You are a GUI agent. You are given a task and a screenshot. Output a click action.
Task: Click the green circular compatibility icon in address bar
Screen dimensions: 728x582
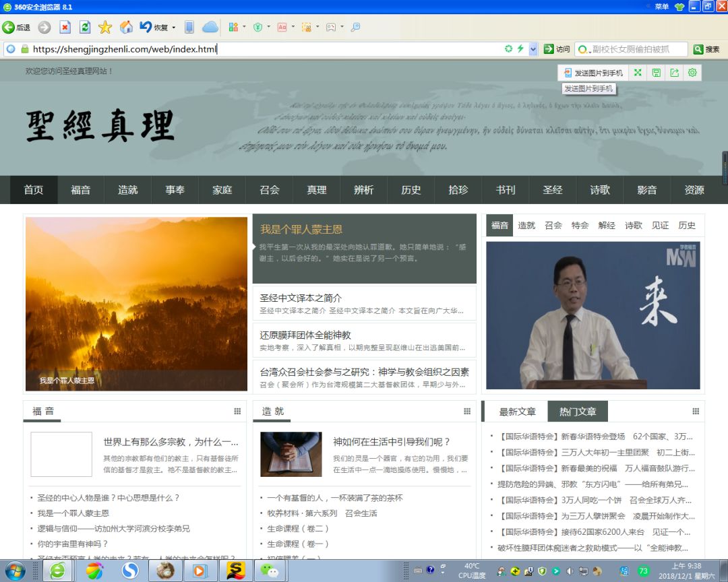click(x=509, y=48)
